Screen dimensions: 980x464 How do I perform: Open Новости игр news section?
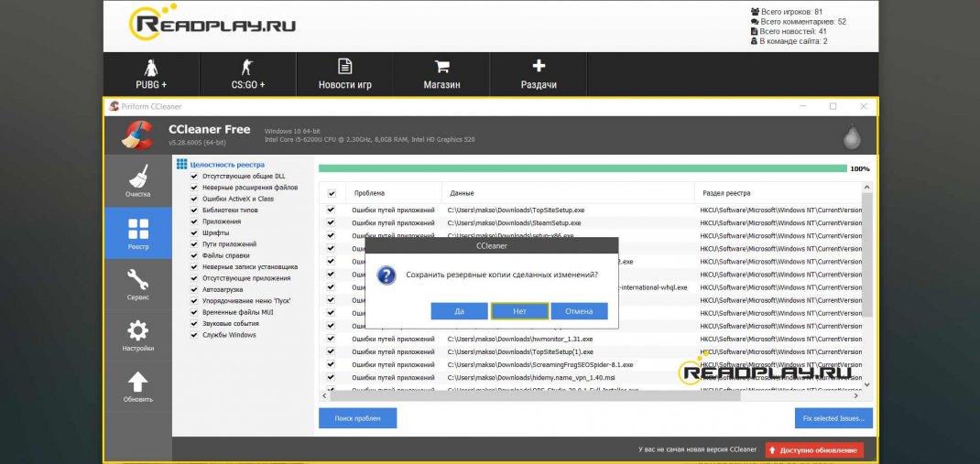tap(344, 74)
